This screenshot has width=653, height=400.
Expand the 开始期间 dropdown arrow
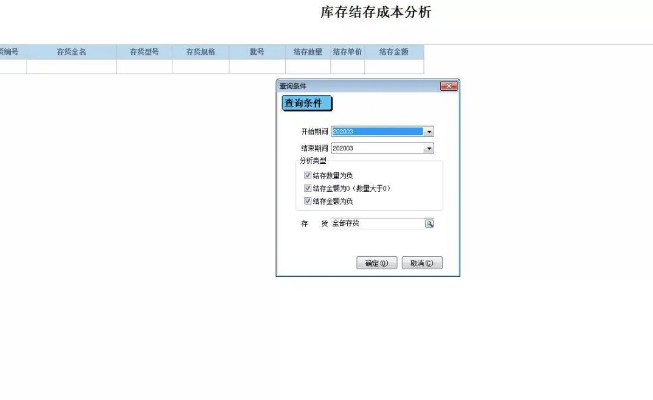(429, 132)
